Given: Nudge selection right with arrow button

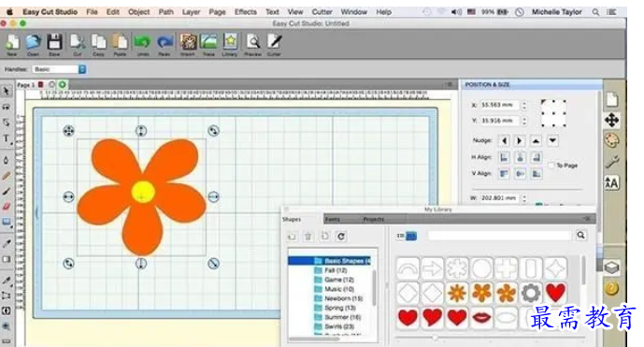Looking at the screenshot, I should point(520,141).
